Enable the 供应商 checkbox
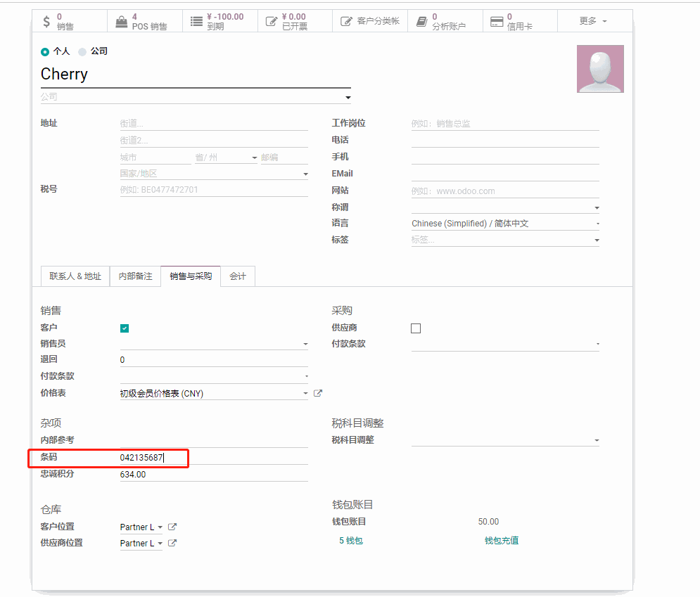This screenshot has width=700, height=597. tap(416, 328)
